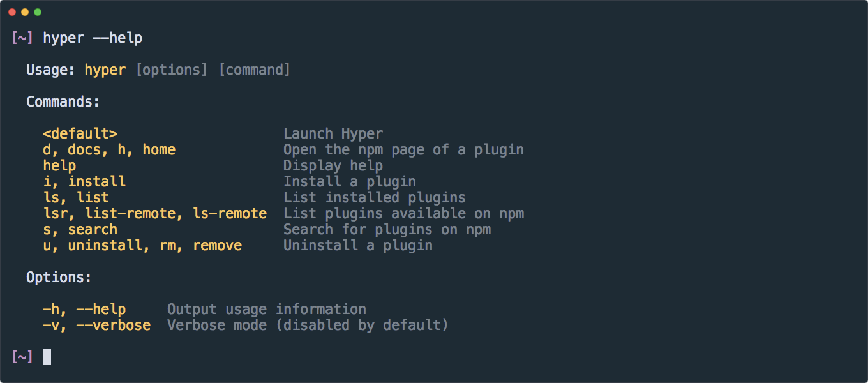The width and height of the screenshot is (868, 383).
Task: Select the help command entry
Action: pos(59,165)
